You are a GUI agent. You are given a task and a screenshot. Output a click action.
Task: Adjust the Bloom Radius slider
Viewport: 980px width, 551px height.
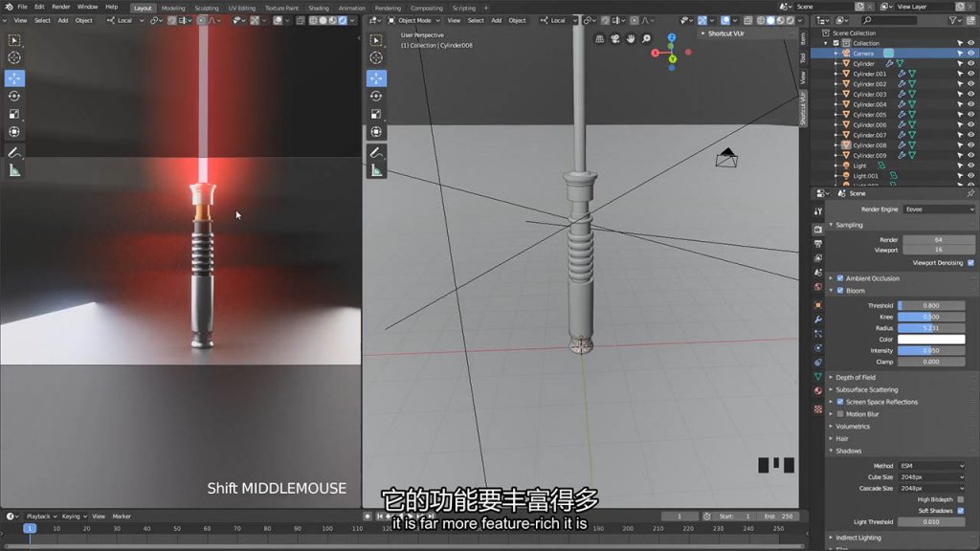931,328
